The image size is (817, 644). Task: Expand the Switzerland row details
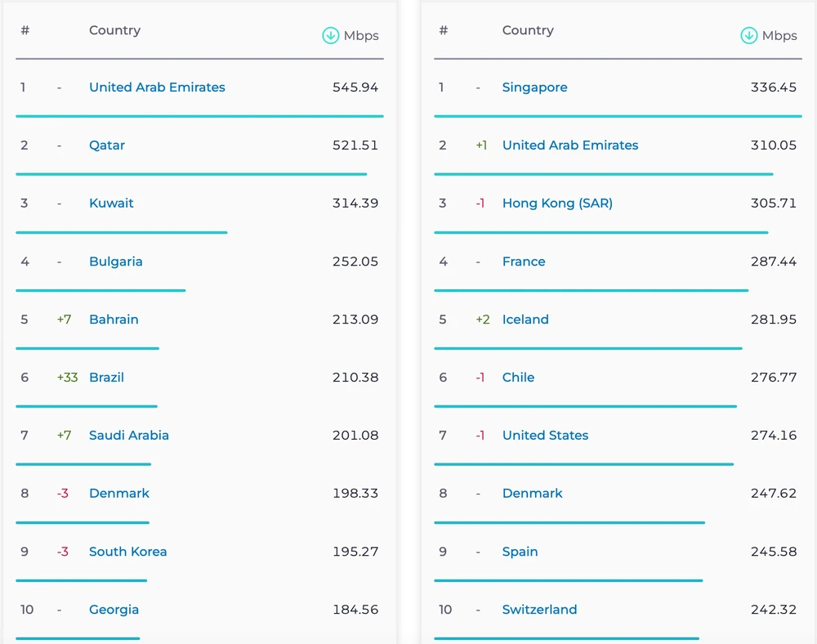click(x=541, y=609)
